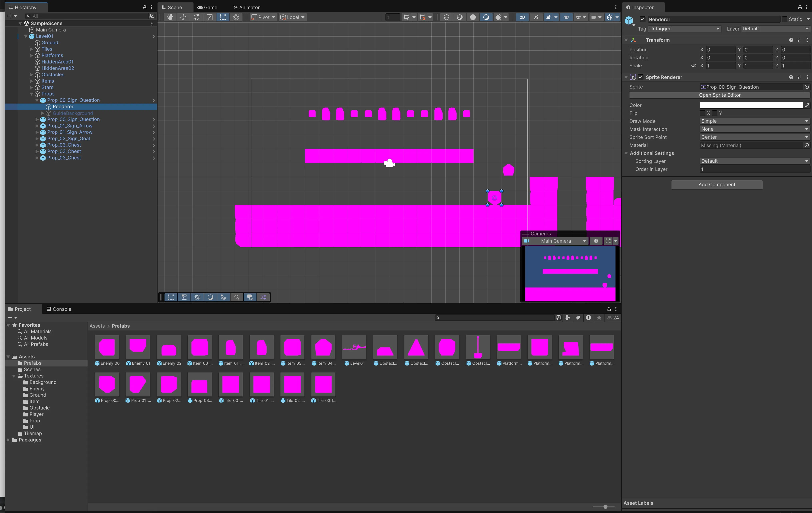Select HiddenArea01 in Hierarchy
Screen dimensions: 812x513
click(57, 62)
